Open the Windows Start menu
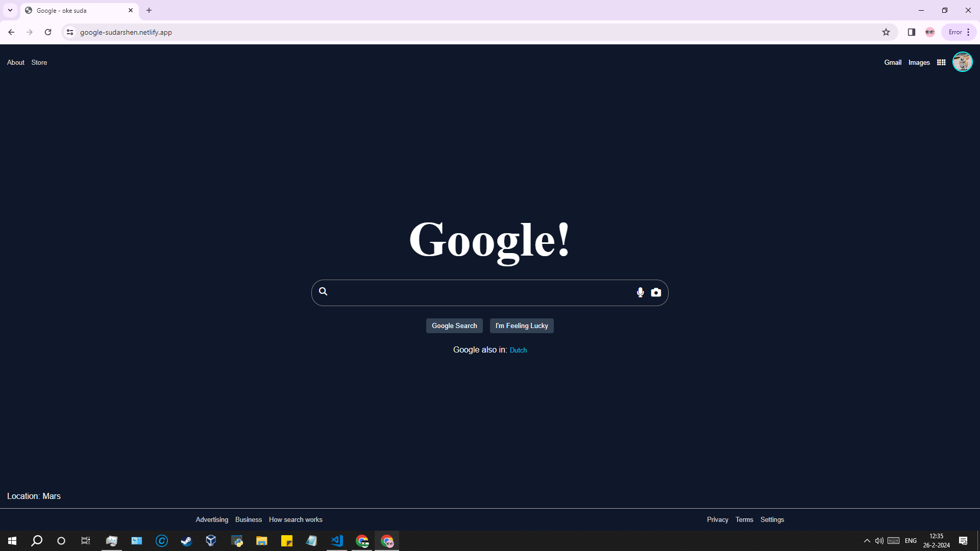The height and width of the screenshot is (551, 980). [12, 541]
